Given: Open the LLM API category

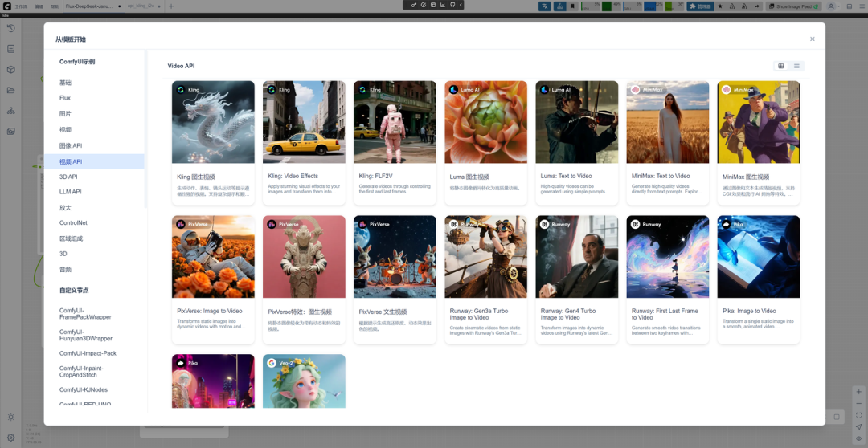Looking at the screenshot, I should (94, 192).
